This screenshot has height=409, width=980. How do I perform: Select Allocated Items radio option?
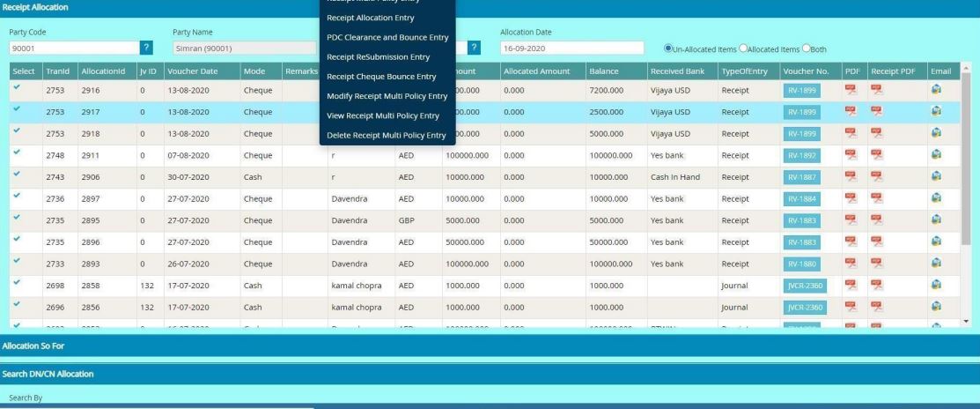coord(743,48)
